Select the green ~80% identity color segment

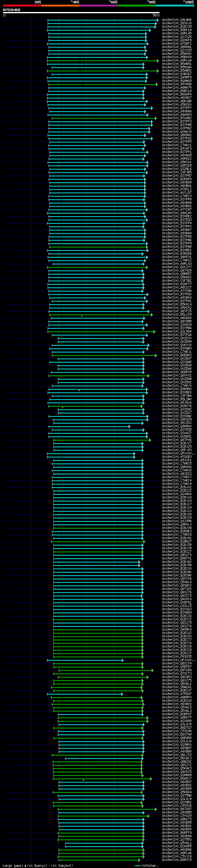point(137,6)
